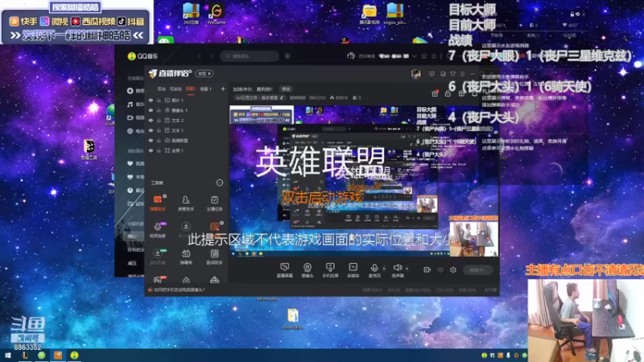Viewport: 644px width, 362px height.
Task: Expand the mode switcher pill beside the app logo
Action: (204, 73)
